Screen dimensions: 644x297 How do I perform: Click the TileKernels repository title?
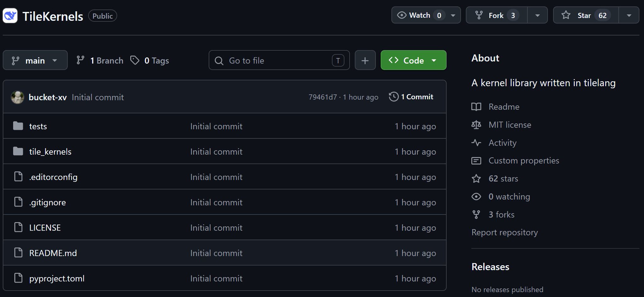[53, 16]
